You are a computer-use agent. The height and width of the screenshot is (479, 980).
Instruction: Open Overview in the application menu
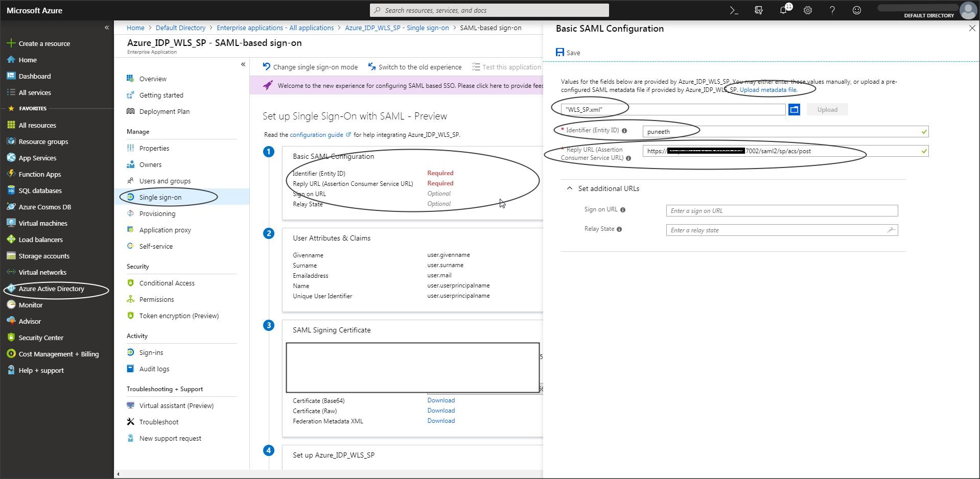(x=153, y=79)
